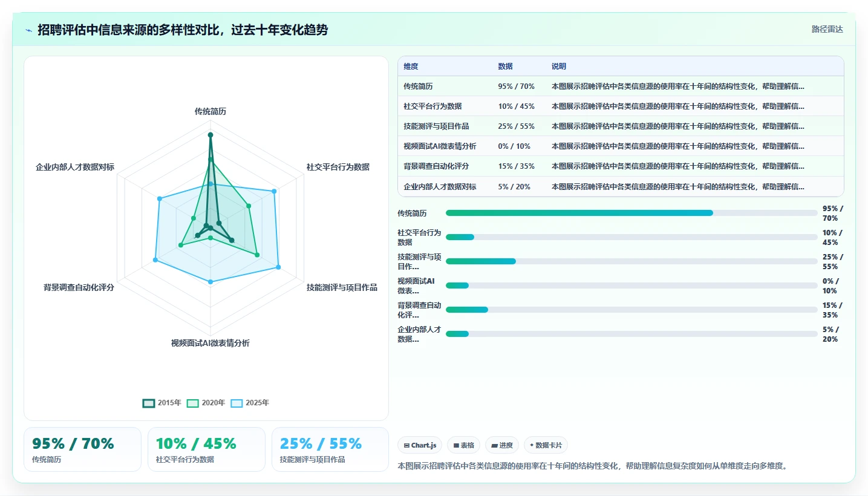The height and width of the screenshot is (496, 868).
Task: Click the 表格 tag button
Action: pos(463,445)
